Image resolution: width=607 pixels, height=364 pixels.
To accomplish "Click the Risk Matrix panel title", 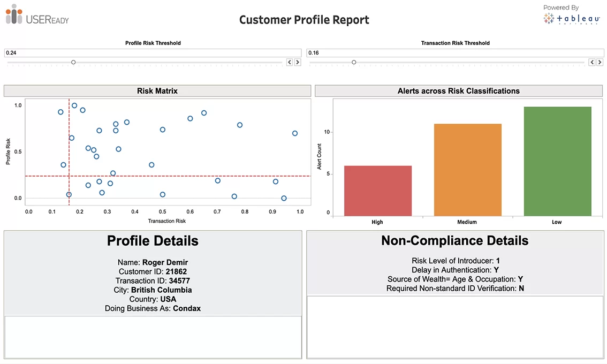I will (157, 91).
